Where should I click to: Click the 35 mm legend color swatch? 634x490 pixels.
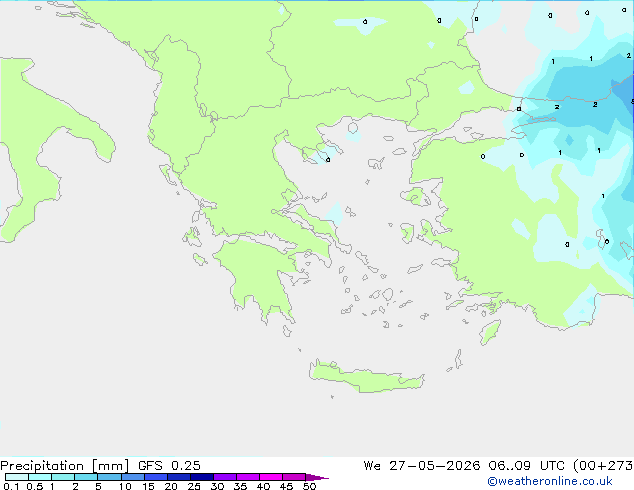247,477
